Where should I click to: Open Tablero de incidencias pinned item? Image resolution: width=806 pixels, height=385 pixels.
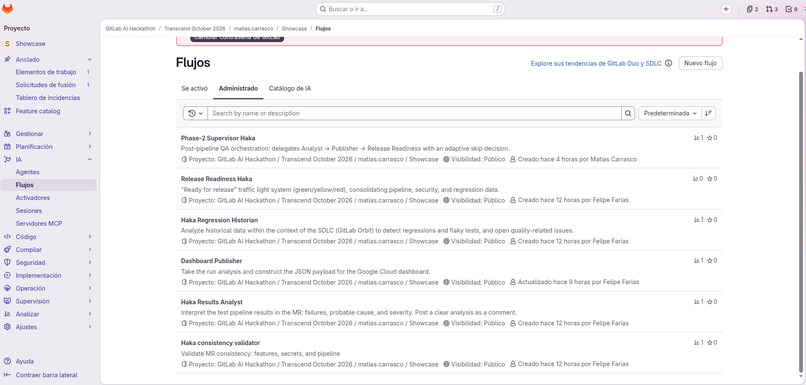pos(47,98)
